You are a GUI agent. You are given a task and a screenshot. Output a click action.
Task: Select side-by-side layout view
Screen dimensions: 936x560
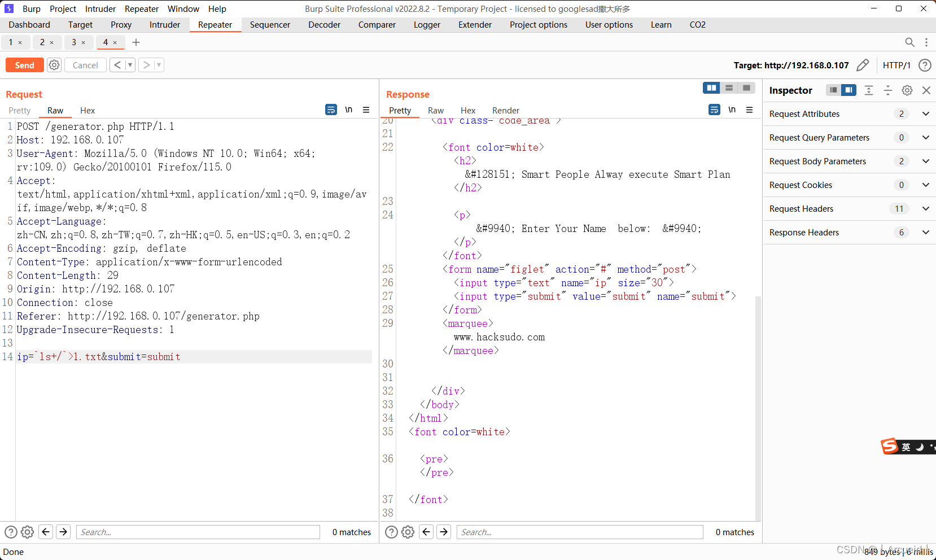[x=711, y=88]
